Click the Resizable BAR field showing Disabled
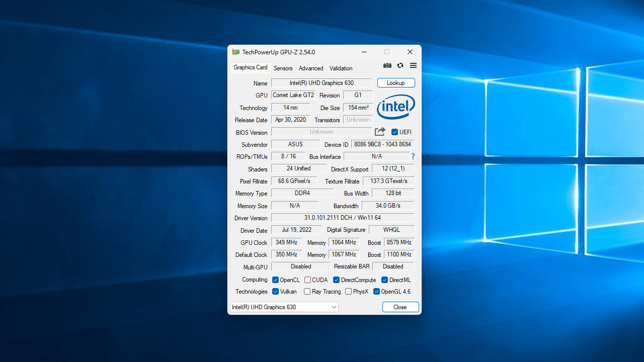Screen dimensions: 644x362 [x=393, y=266]
